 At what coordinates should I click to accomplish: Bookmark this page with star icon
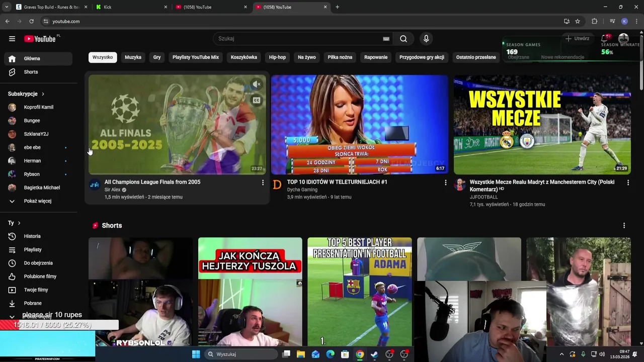pos(578,21)
